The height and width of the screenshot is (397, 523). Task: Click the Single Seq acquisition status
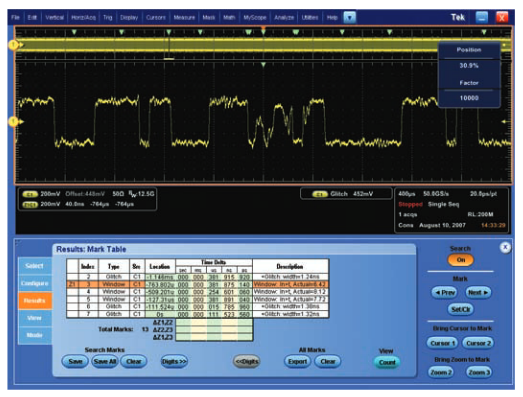click(x=443, y=204)
